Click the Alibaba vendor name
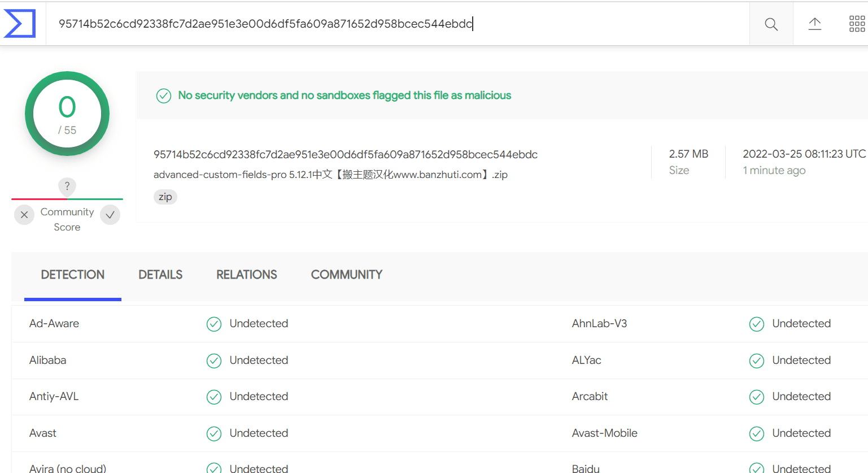The height and width of the screenshot is (473, 868). [48, 360]
